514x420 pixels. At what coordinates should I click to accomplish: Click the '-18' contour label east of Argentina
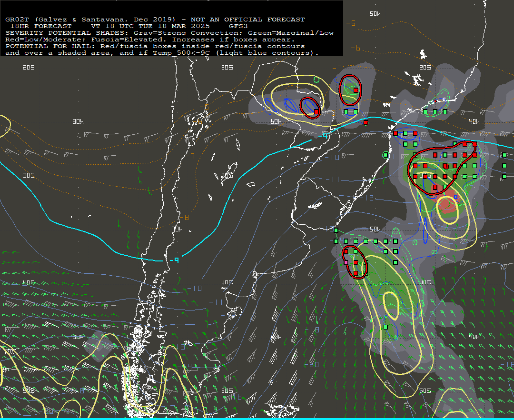pos(312,330)
